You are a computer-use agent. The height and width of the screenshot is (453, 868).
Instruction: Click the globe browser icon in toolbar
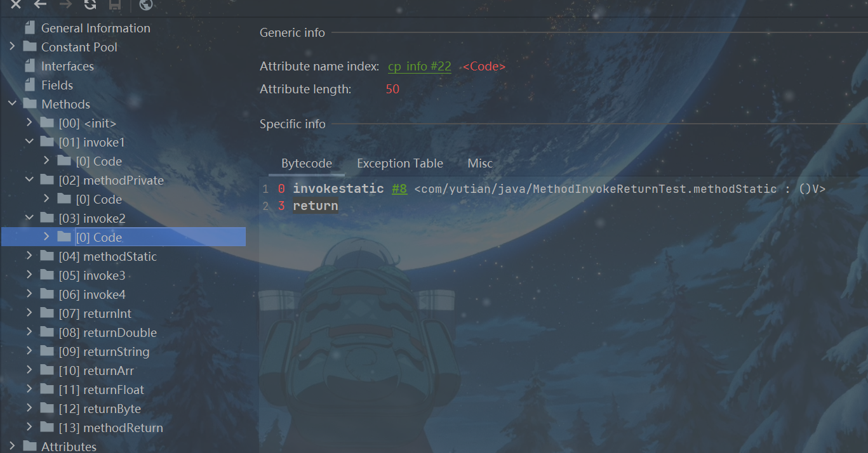[x=145, y=4]
